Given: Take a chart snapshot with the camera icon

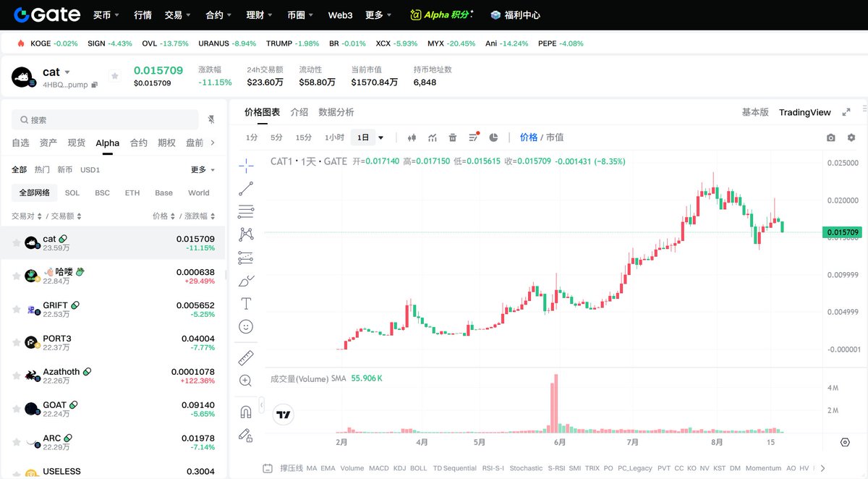Looking at the screenshot, I should tap(831, 137).
